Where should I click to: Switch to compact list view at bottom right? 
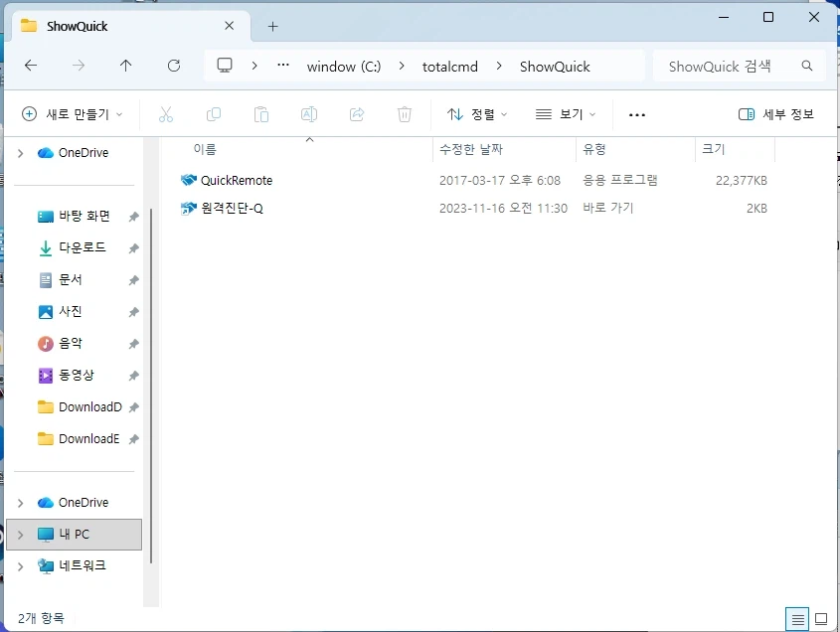(x=797, y=619)
